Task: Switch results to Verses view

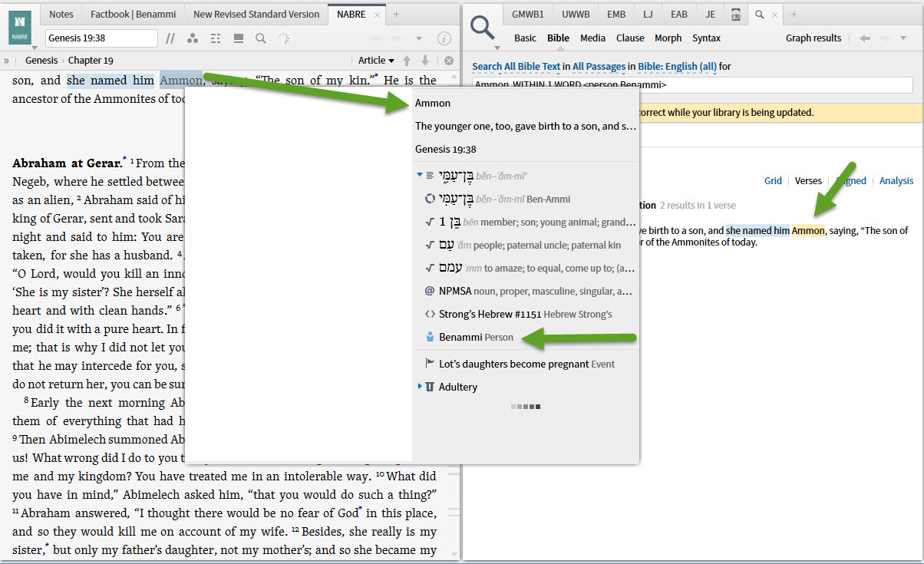Action: (808, 181)
